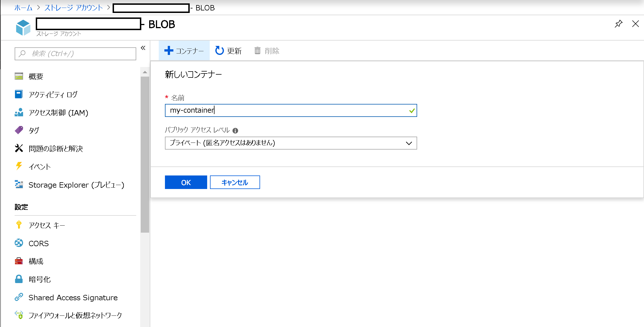
Task: Click the info icon beside パブリック アクセス レベル
Action: 235,131
